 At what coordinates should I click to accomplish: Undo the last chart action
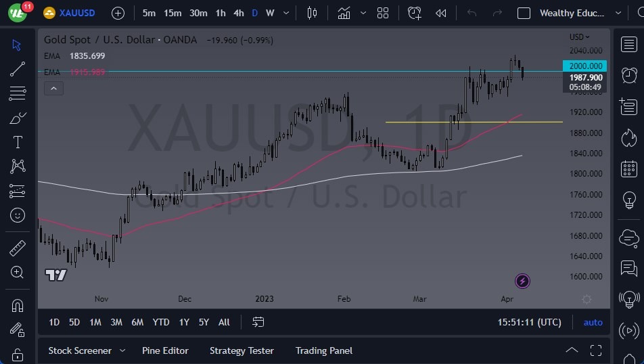(x=471, y=13)
